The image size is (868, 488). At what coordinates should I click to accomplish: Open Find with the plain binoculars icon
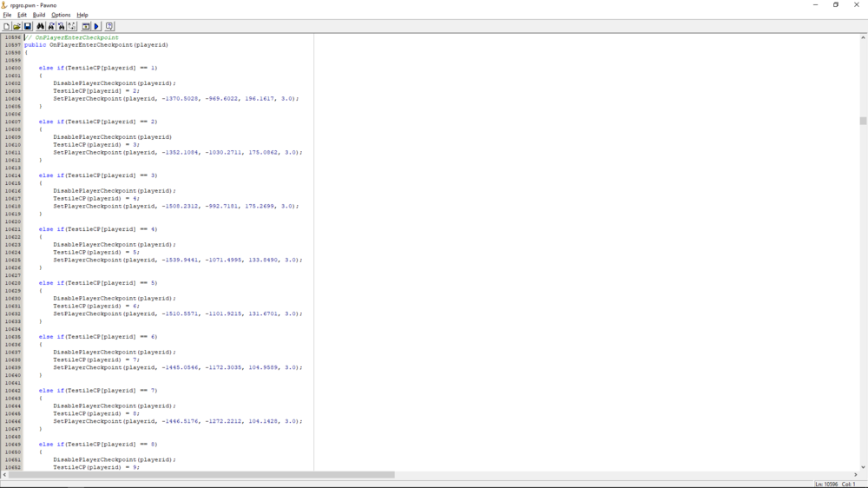tap(41, 26)
